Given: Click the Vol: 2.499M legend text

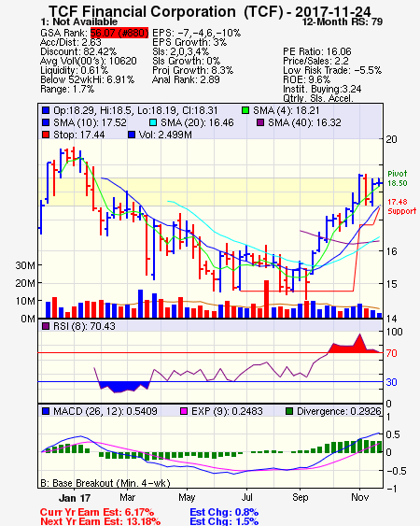Looking at the screenshot, I should click(x=165, y=135).
